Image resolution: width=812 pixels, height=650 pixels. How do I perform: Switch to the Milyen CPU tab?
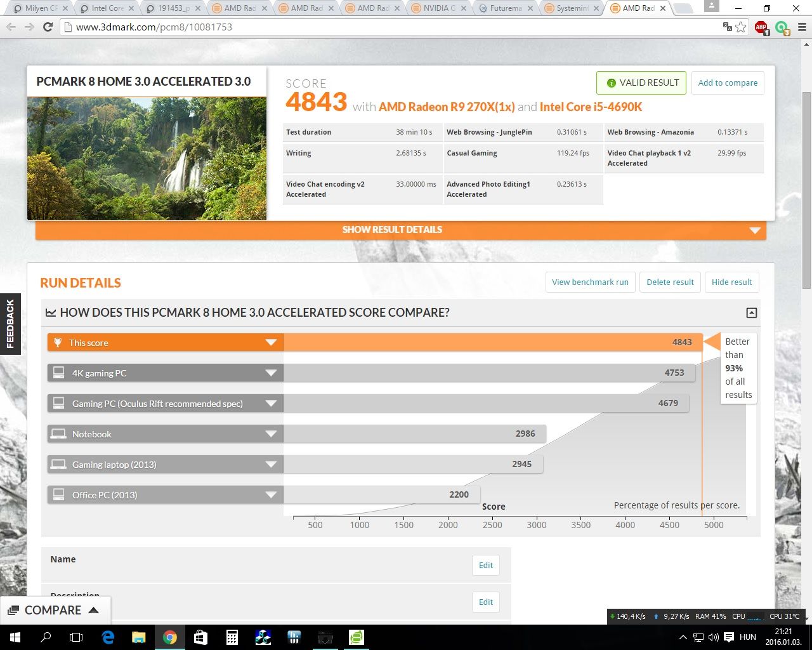point(41,8)
